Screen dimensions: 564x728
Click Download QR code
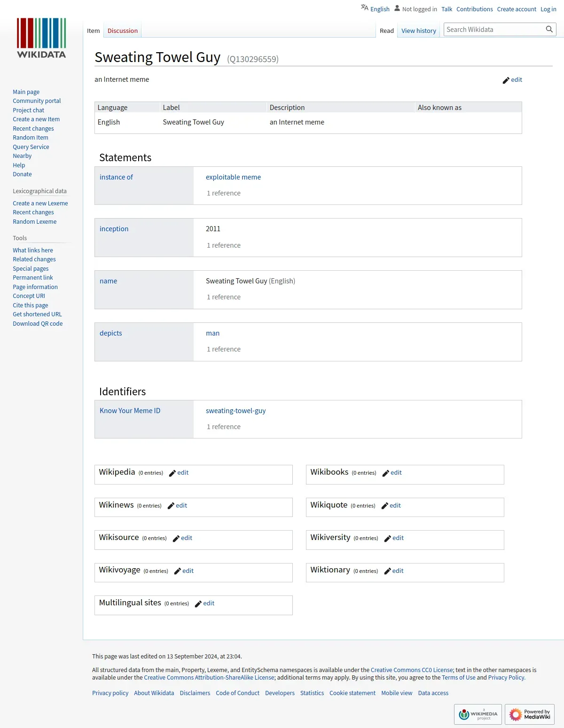point(38,324)
